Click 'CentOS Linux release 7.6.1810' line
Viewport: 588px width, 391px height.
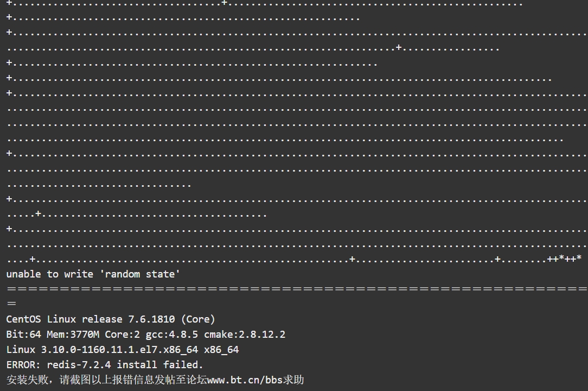point(91,319)
